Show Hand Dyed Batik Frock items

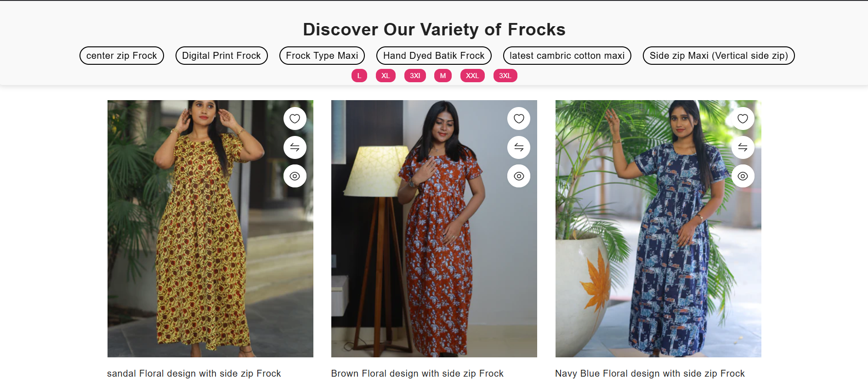click(x=434, y=56)
